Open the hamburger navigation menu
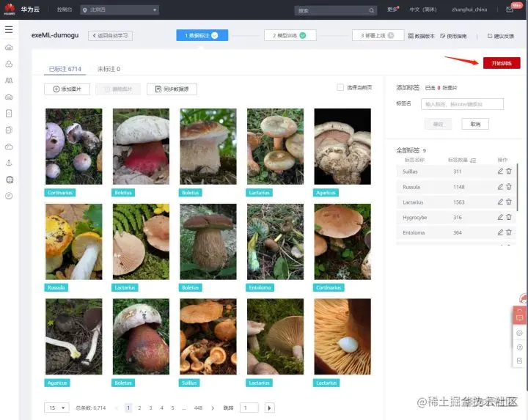 tap(9, 29)
